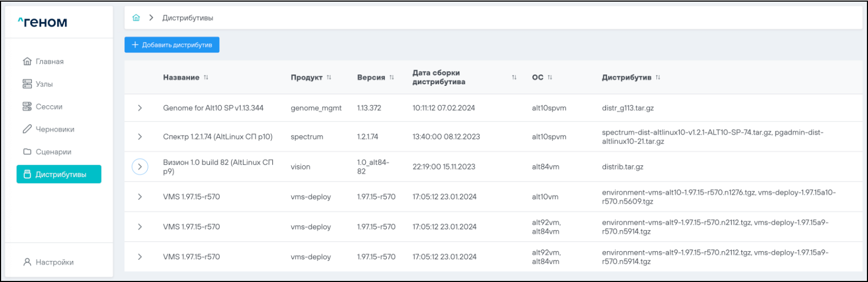Screen dimensions: 868x282
Task: Sort by Версия column sort icon
Action: click(x=392, y=78)
